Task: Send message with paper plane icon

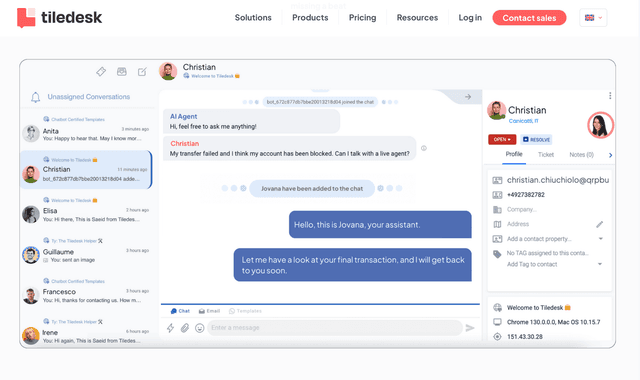Action: (x=470, y=328)
